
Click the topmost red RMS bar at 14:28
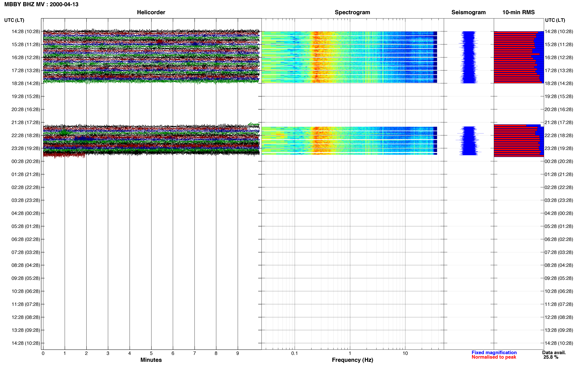click(516, 32)
